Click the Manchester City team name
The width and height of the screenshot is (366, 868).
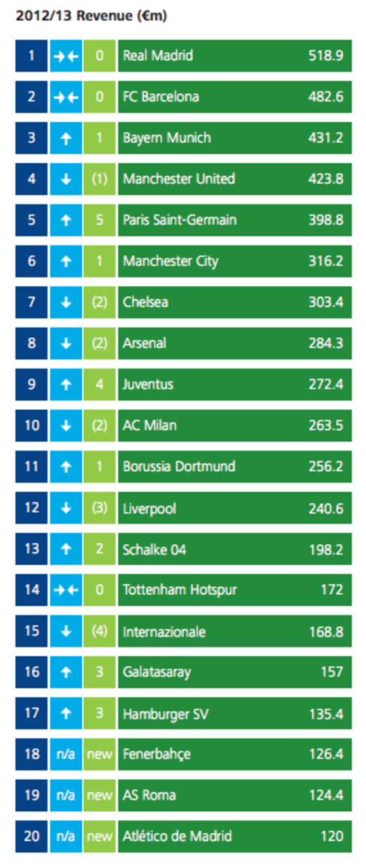pyautogui.click(x=171, y=261)
